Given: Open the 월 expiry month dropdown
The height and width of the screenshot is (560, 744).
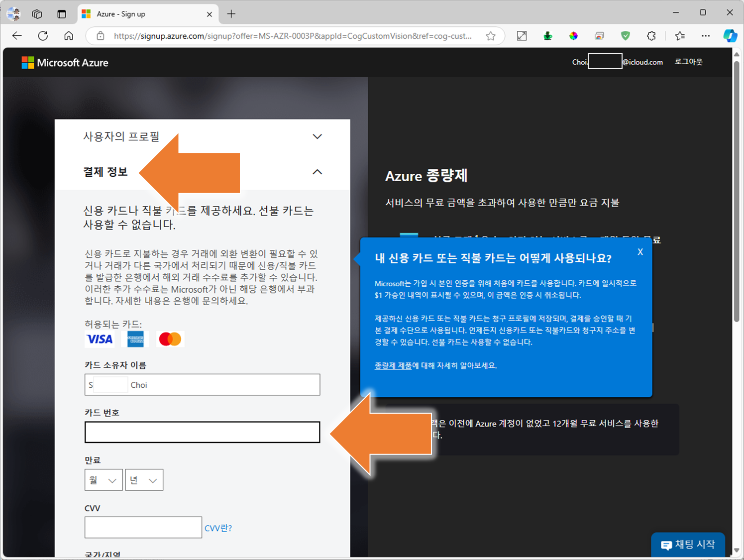Looking at the screenshot, I should pyautogui.click(x=104, y=480).
